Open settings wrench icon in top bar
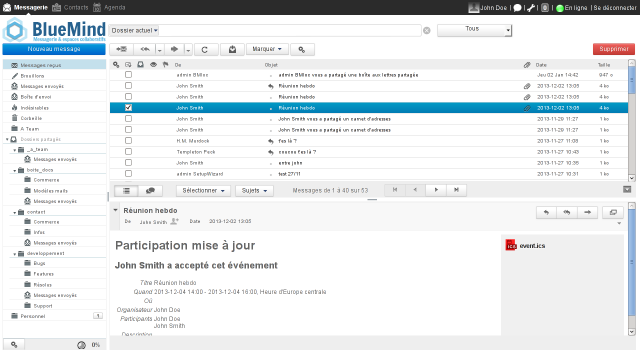The height and width of the screenshot is (360, 640). pos(531,8)
